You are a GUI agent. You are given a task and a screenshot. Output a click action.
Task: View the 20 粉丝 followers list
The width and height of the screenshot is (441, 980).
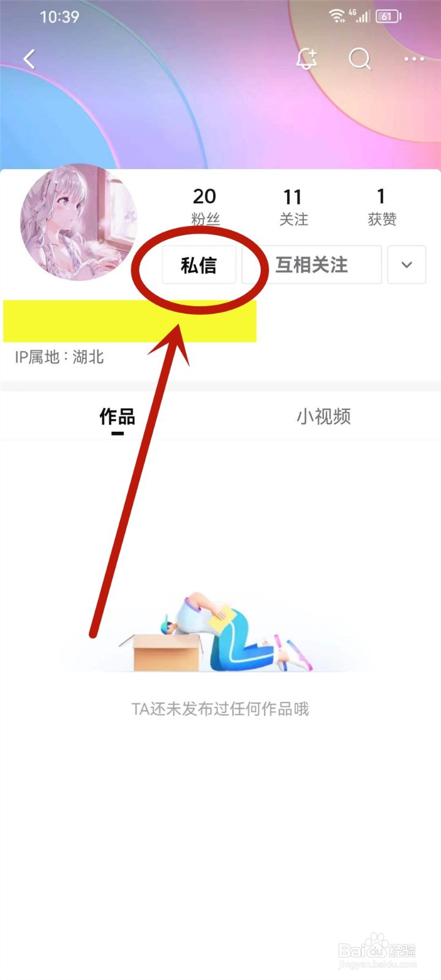(x=205, y=206)
